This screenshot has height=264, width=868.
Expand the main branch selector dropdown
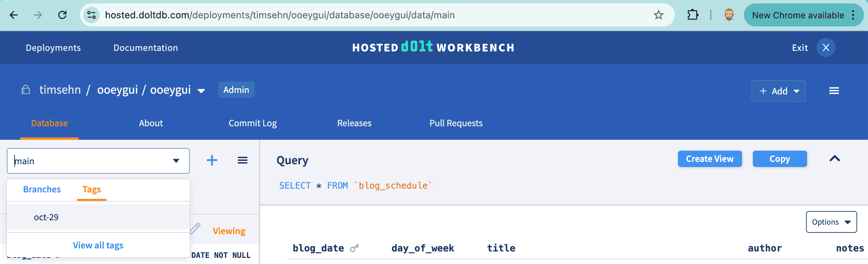(176, 161)
